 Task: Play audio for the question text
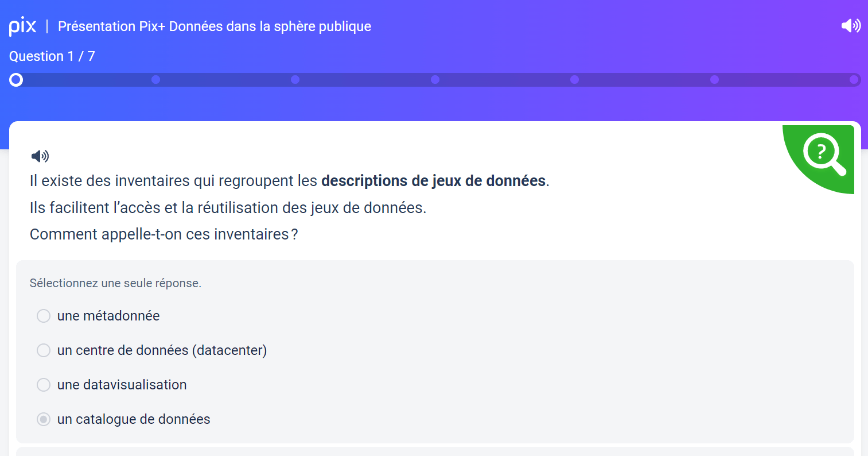click(40, 156)
